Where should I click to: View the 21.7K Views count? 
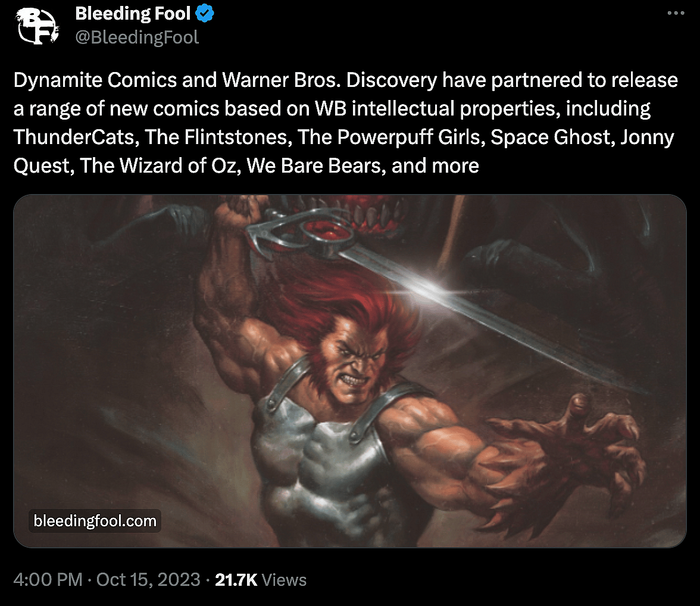click(x=261, y=580)
